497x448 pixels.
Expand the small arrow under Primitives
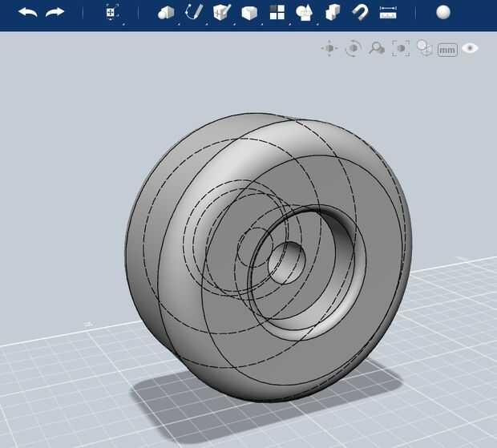[x=179, y=24]
